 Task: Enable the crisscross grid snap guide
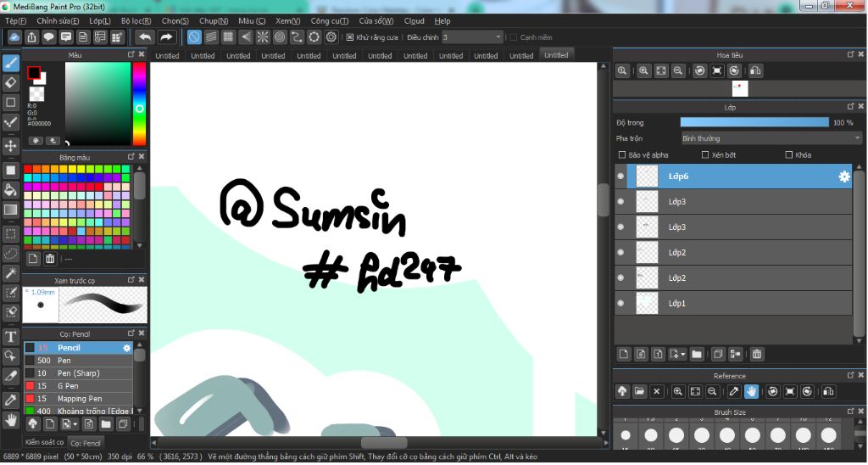(228, 37)
